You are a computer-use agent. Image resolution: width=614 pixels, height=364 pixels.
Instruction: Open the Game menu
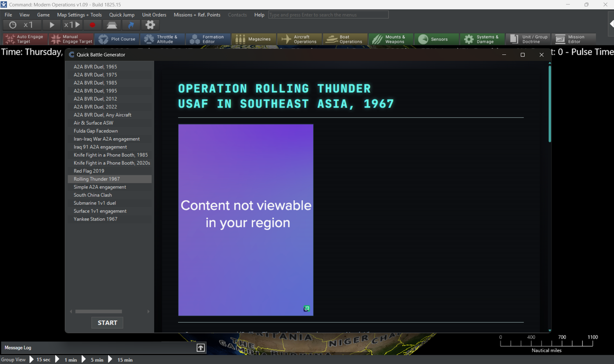(43, 15)
